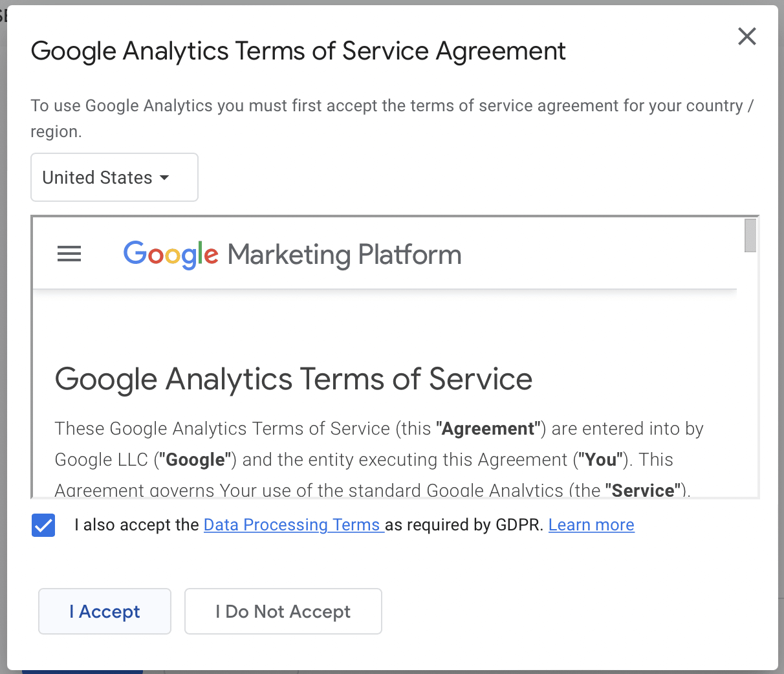Screen dimensions: 784x674
Task: Click the I Accept button
Action: coord(105,611)
